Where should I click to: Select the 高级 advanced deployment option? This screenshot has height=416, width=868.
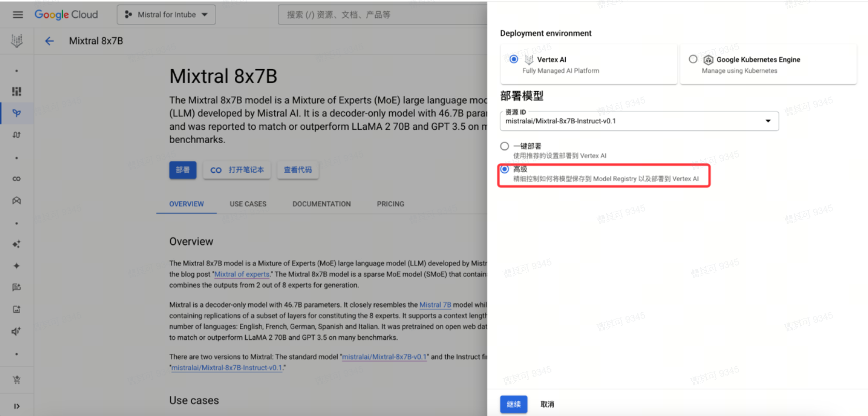[x=505, y=169]
